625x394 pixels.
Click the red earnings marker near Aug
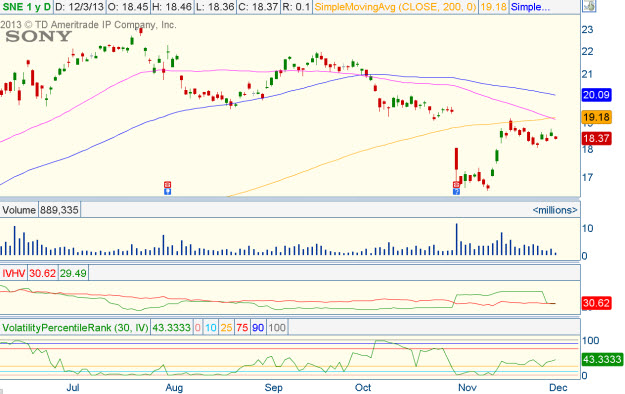click(x=167, y=185)
